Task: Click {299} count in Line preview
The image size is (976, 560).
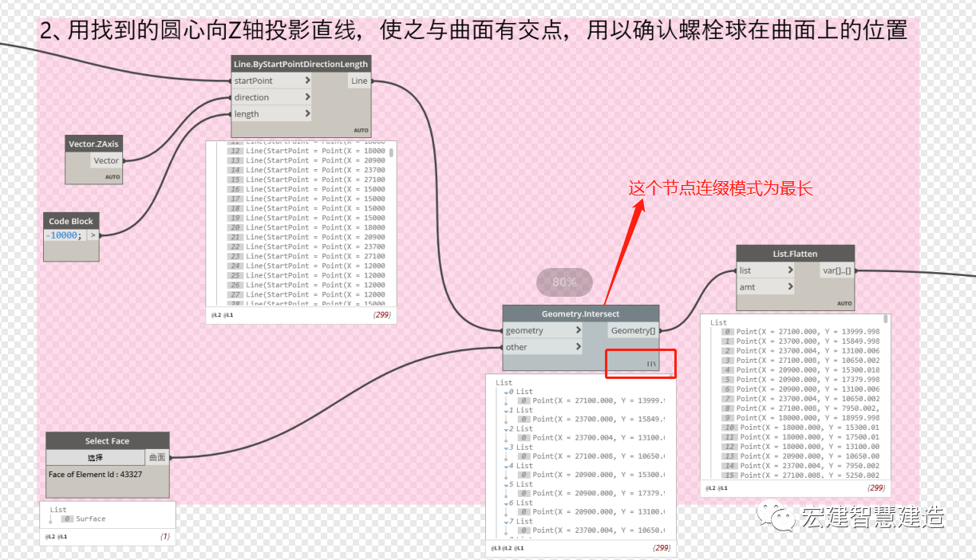Action: coord(381,315)
